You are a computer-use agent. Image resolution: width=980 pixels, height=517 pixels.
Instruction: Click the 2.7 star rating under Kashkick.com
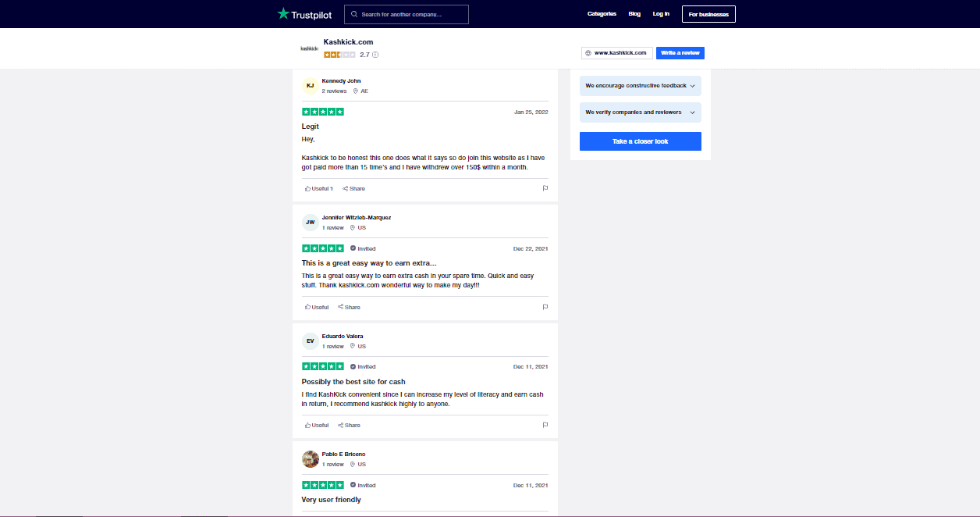coord(339,55)
